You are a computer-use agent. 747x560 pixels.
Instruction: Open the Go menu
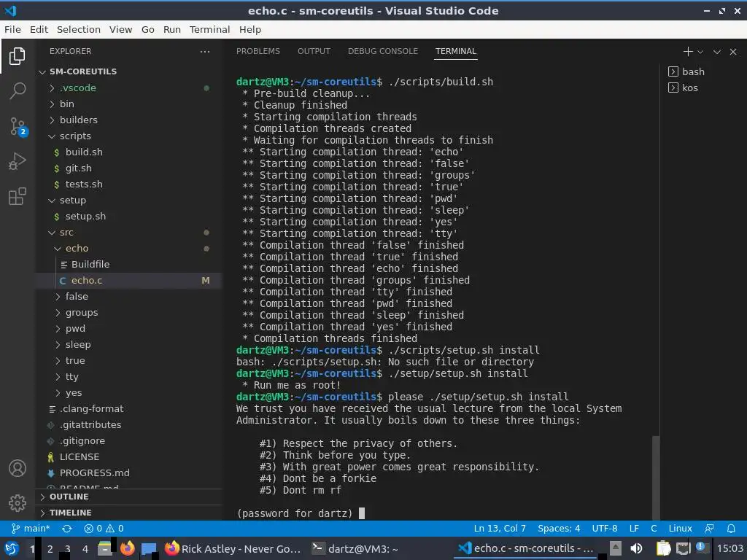147,29
